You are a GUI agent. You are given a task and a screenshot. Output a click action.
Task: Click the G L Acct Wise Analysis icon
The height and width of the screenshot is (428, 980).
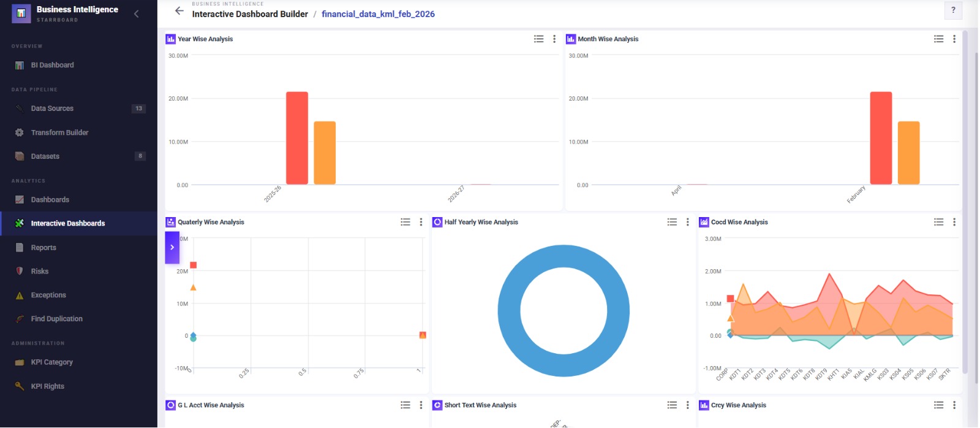click(x=171, y=405)
